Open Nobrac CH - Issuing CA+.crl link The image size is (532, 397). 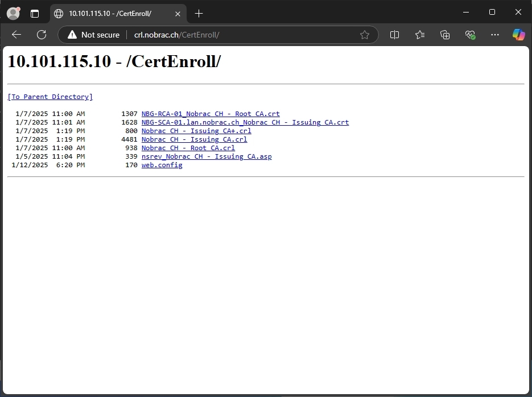click(196, 131)
